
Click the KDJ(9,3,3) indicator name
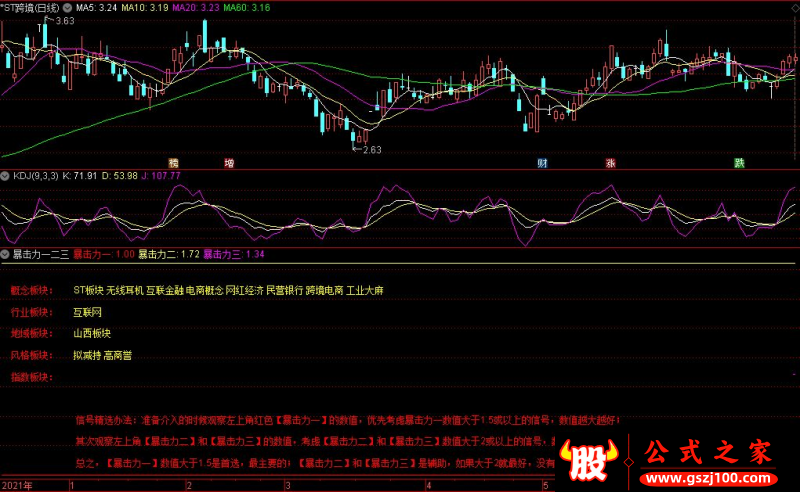pos(36,176)
